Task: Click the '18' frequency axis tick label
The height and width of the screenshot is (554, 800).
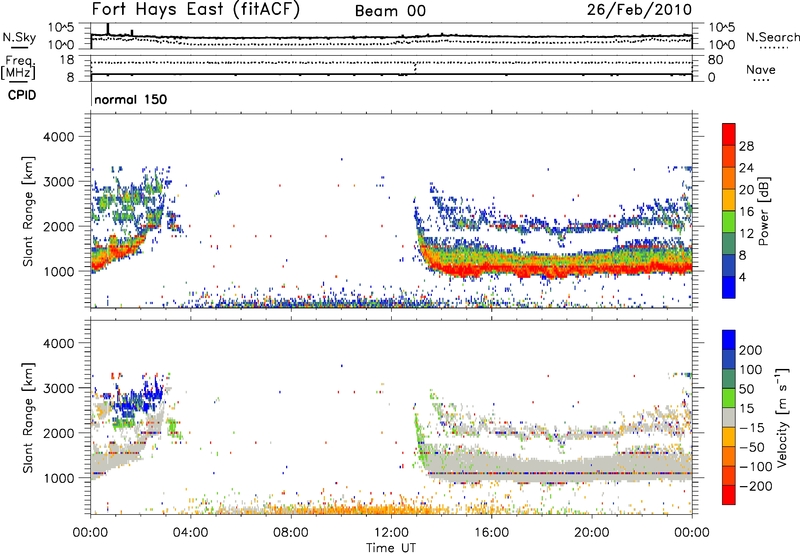Action: click(66, 60)
